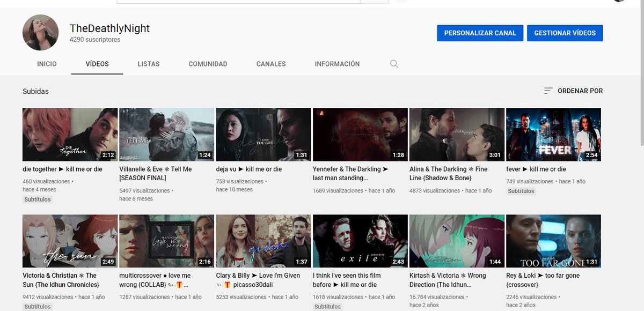The image size is (644, 311).
Task: Click the title 'die together ► kill me or die'
Action: coord(62,169)
